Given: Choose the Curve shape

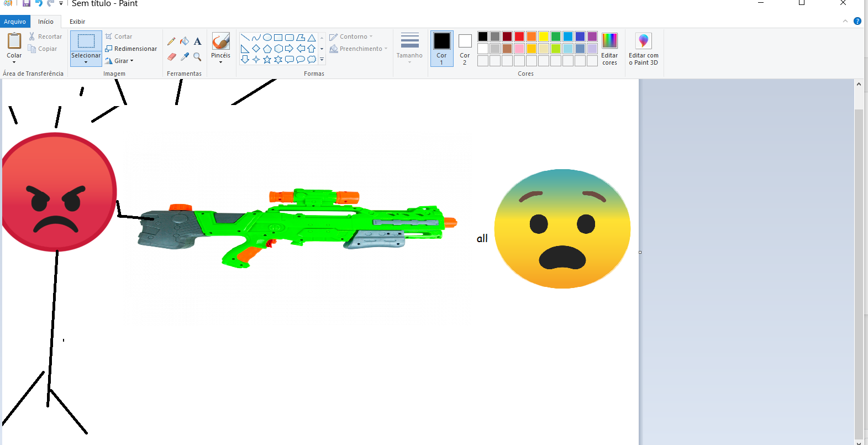Looking at the screenshot, I should click(x=256, y=38).
